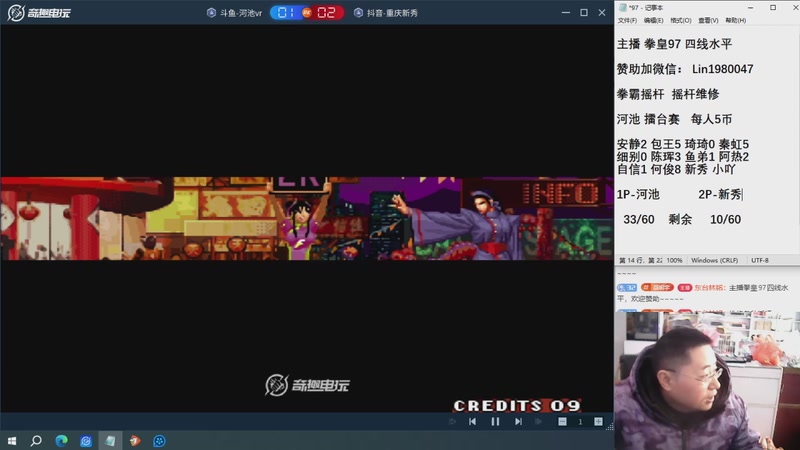Open the 格式(O) menu in Notepad
800x450 pixels.
(x=681, y=20)
